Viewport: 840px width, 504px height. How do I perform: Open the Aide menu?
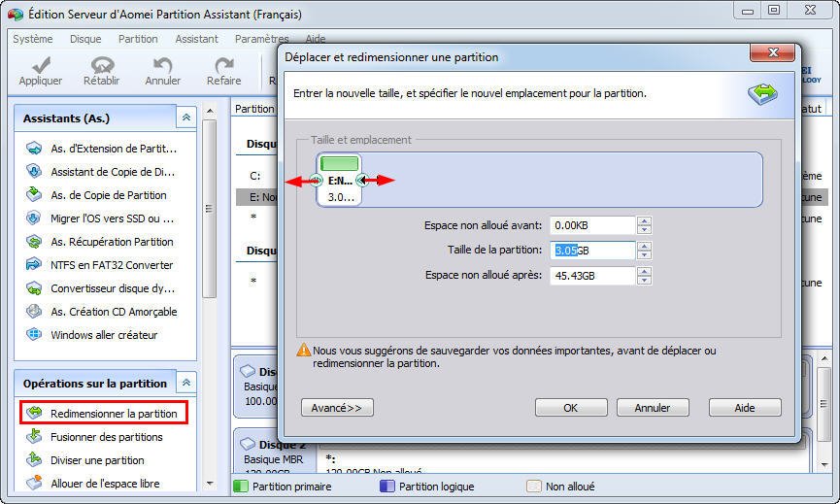point(316,39)
